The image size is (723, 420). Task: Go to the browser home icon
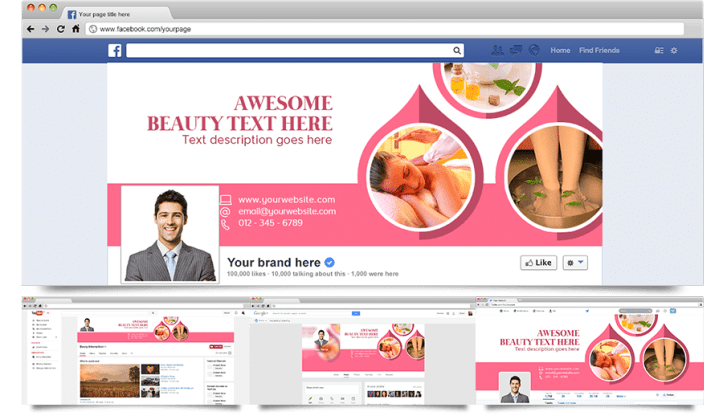[x=76, y=29]
